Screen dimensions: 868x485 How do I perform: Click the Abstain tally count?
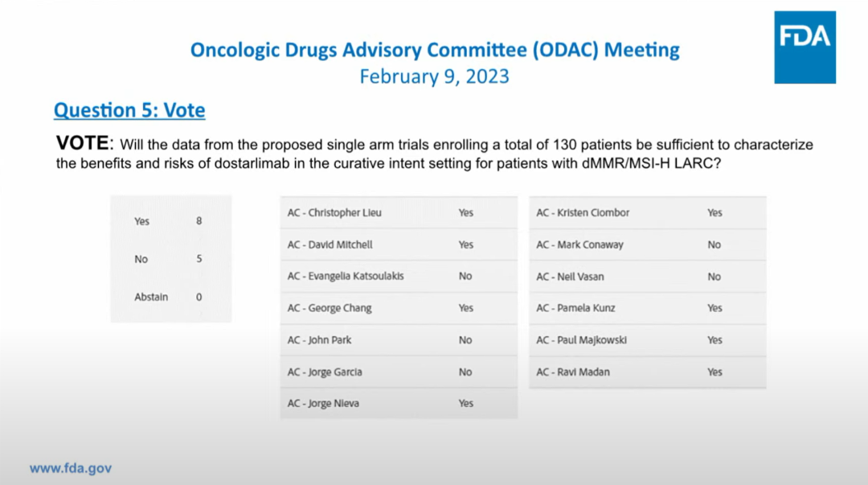click(x=199, y=297)
